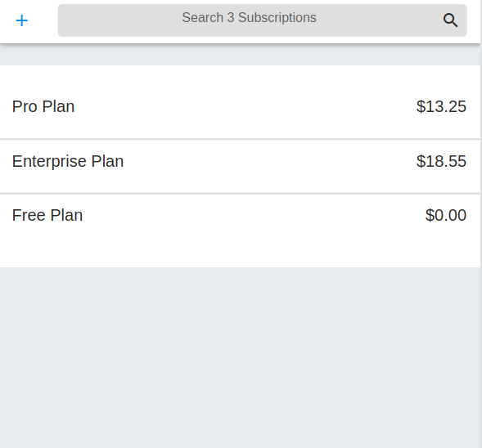Click the magnifying glass search icon

click(450, 20)
